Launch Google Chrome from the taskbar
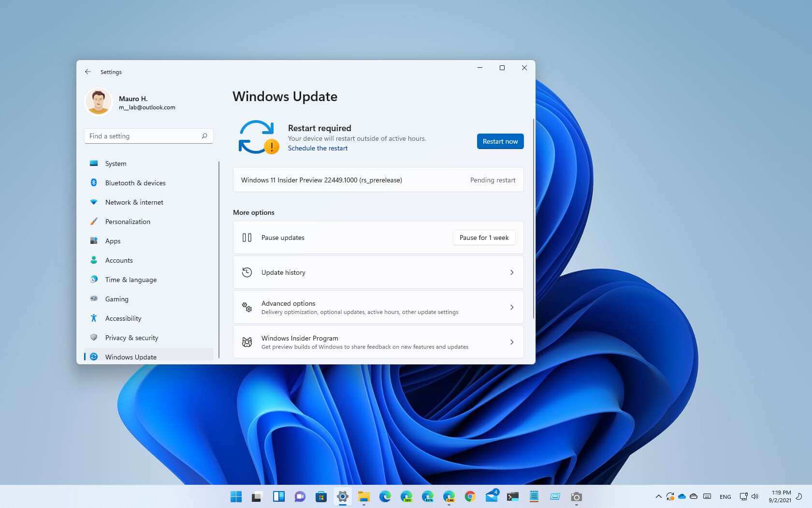Image resolution: width=812 pixels, height=508 pixels. [470, 497]
